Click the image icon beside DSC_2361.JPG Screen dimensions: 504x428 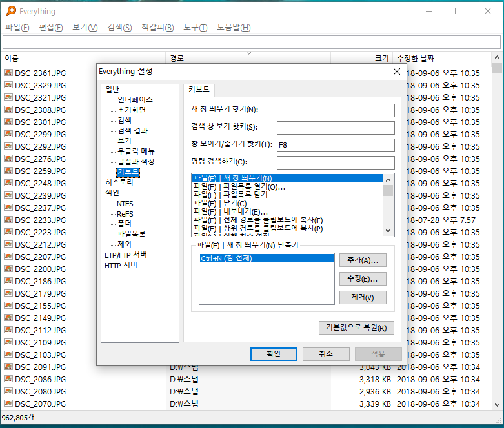tap(8, 73)
